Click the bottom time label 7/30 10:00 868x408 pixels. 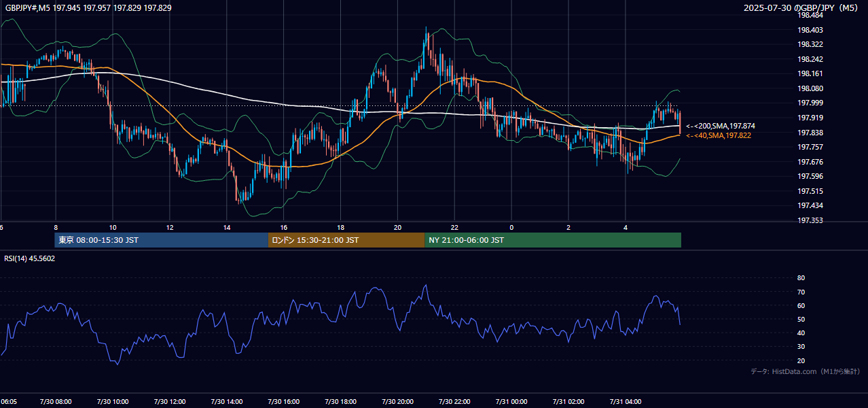pos(113,402)
